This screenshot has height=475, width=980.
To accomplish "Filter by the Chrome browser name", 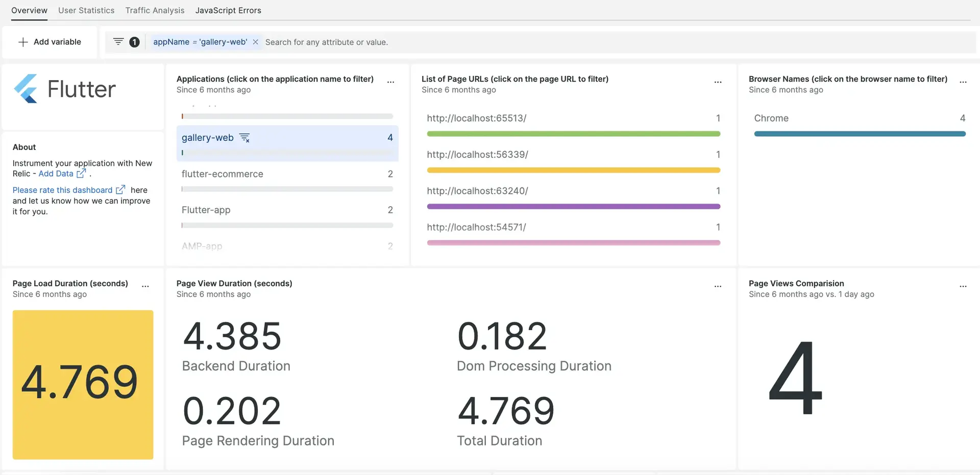I will (771, 118).
